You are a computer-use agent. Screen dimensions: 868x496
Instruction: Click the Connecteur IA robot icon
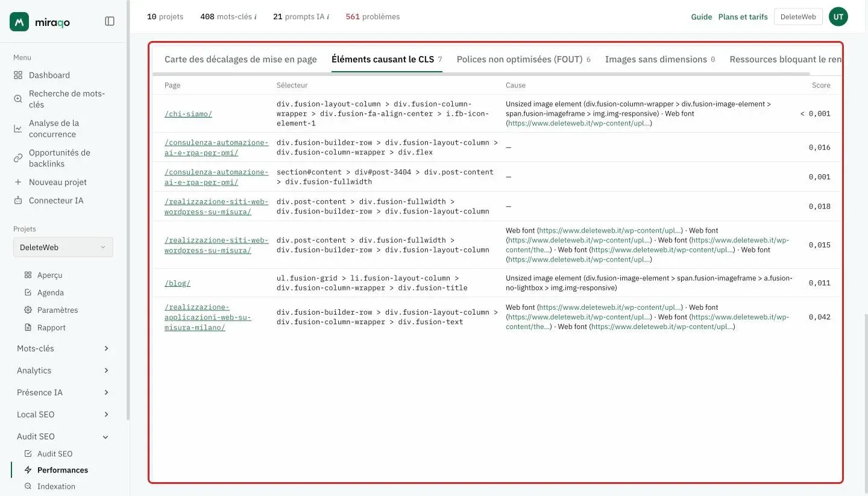(x=18, y=200)
